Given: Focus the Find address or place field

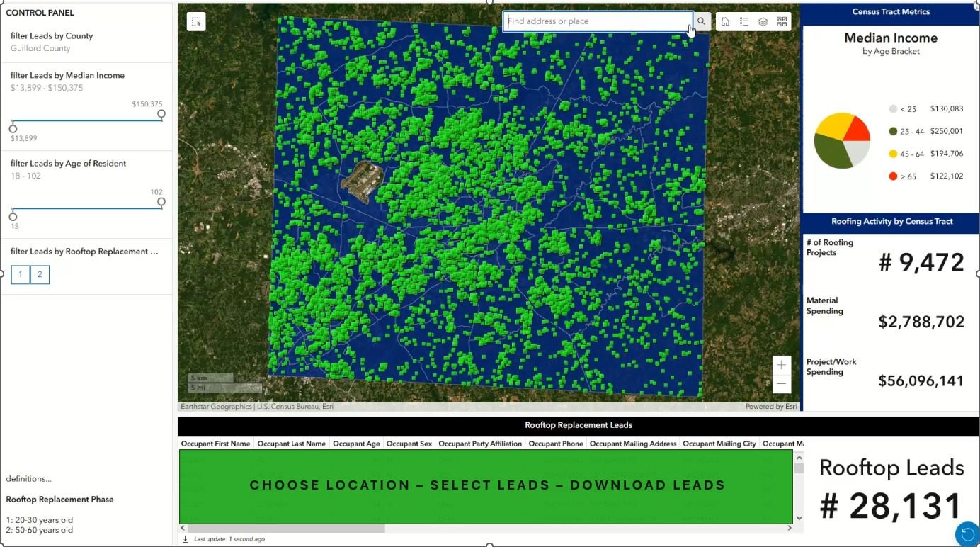Looking at the screenshot, I should click(x=598, y=21).
